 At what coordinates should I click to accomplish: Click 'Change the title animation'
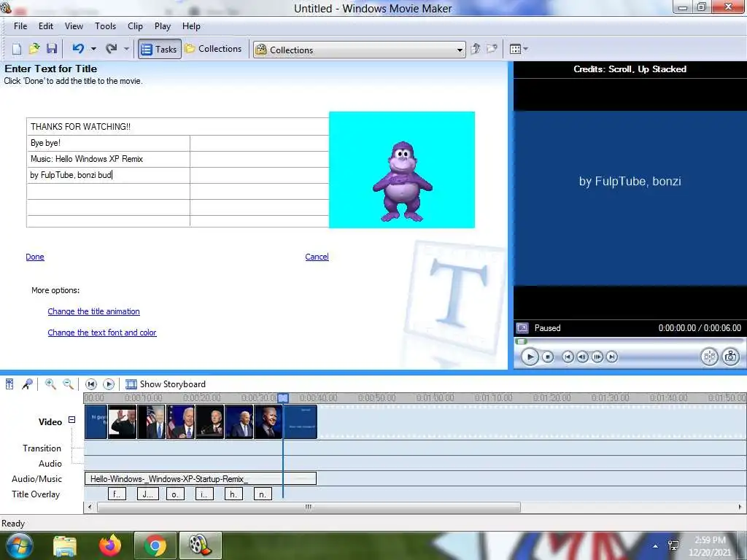coord(94,311)
